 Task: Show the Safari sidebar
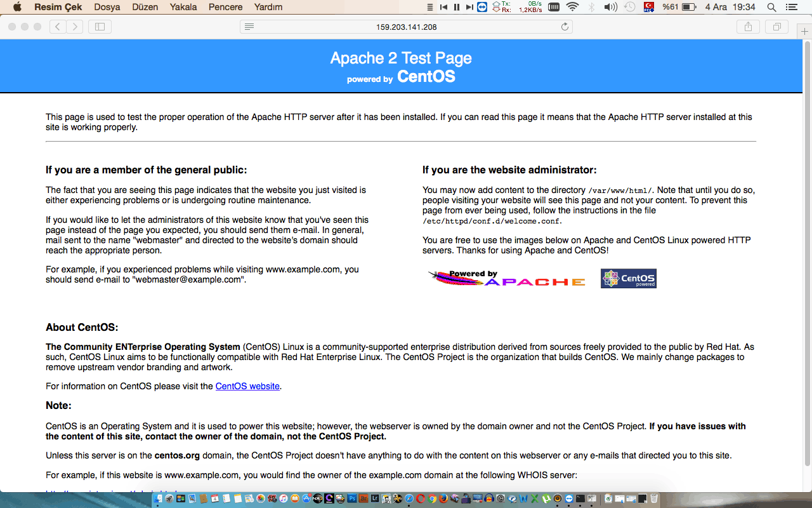(100, 27)
